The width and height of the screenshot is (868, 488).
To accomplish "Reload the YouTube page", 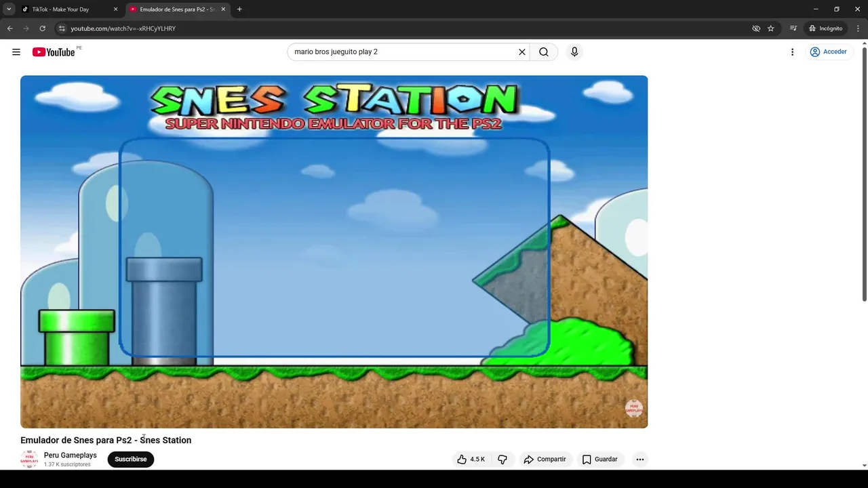I will point(42,28).
